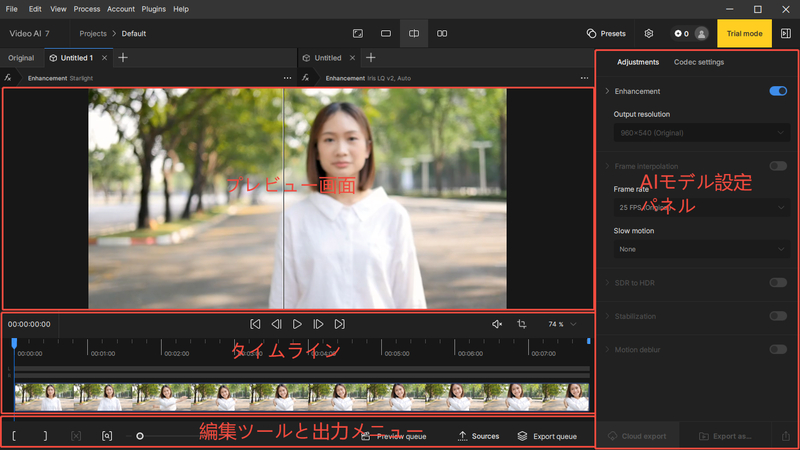
Task: Select the full-frame preview layout icon
Action: tap(358, 34)
